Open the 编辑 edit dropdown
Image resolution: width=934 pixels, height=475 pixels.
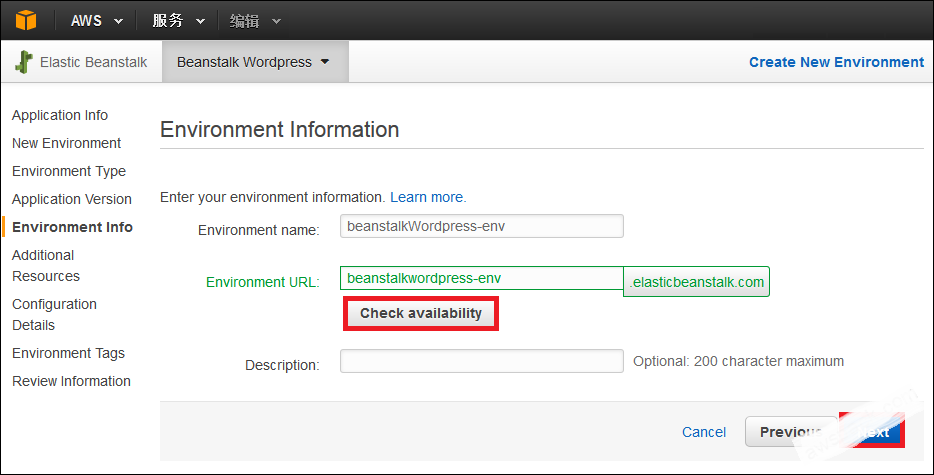254,21
